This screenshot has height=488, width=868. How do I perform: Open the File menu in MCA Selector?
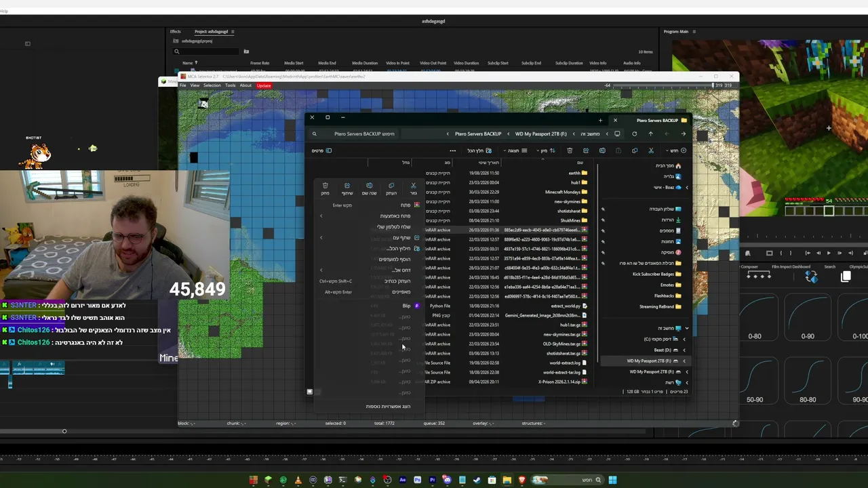coord(183,85)
